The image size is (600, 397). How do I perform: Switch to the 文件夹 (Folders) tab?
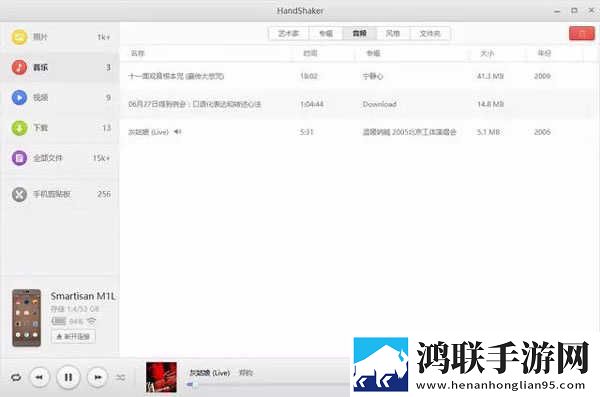click(x=430, y=34)
